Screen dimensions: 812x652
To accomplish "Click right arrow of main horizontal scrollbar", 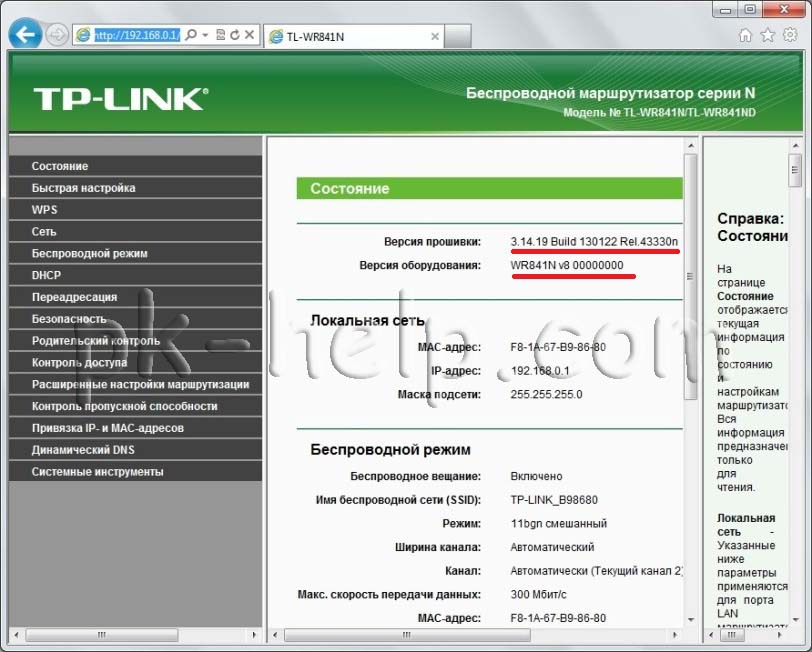I will [674, 634].
